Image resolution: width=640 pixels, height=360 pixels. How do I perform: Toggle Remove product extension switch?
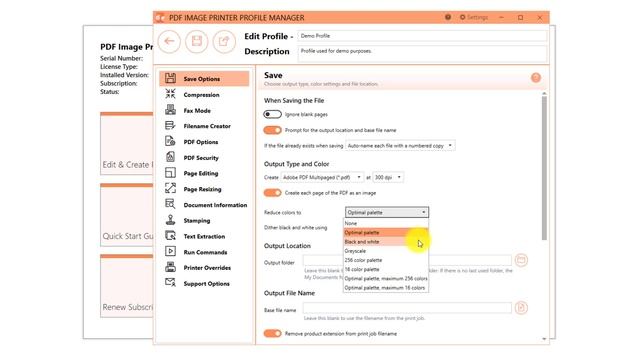[x=272, y=333]
